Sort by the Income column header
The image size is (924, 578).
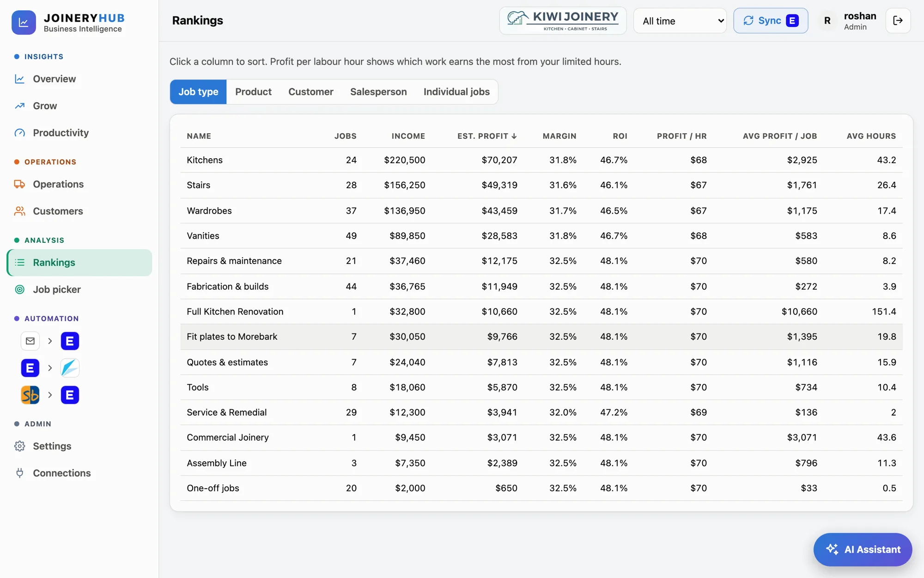pos(408,136)
